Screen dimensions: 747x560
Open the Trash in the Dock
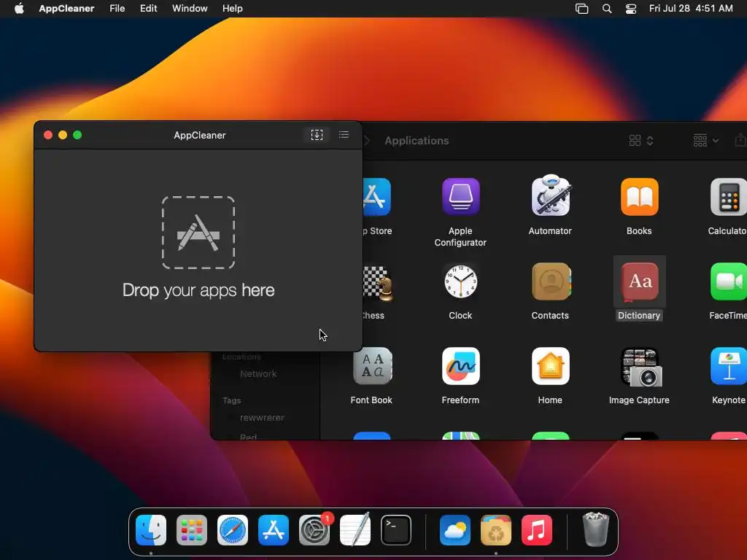[595, 529]
